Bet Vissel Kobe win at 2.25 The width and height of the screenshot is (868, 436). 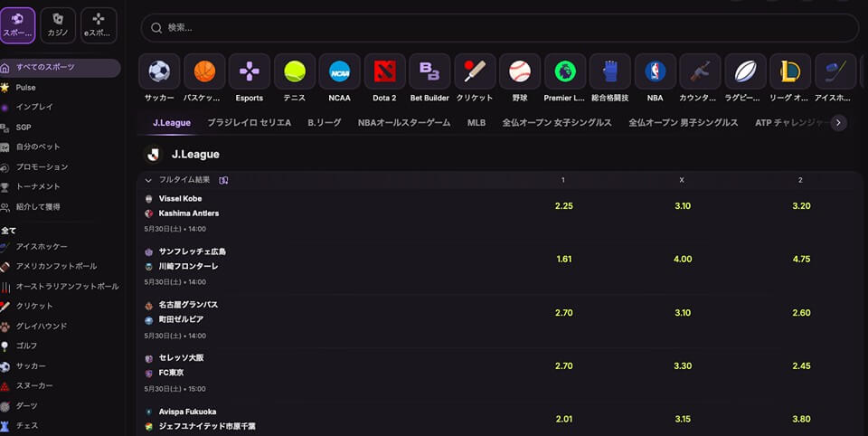point(563,206)
